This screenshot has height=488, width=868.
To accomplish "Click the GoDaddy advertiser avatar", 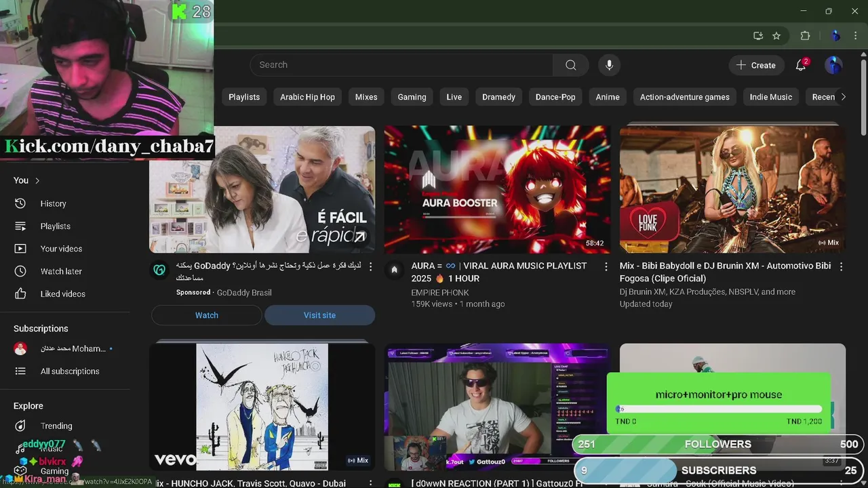I will pos(159,270).
